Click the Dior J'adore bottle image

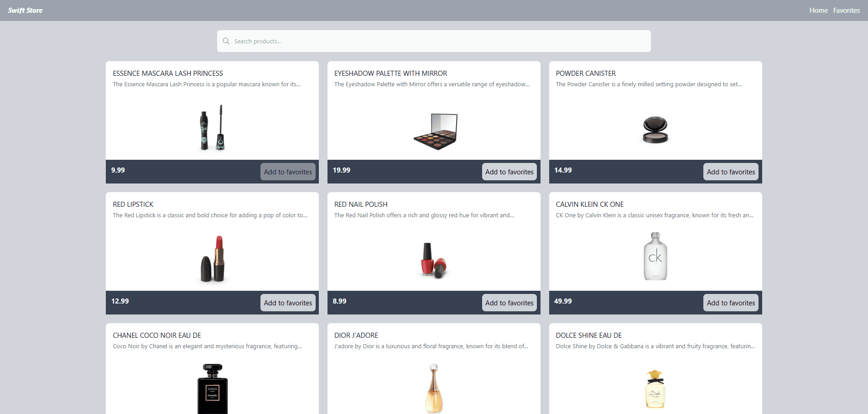pos(434,389)
